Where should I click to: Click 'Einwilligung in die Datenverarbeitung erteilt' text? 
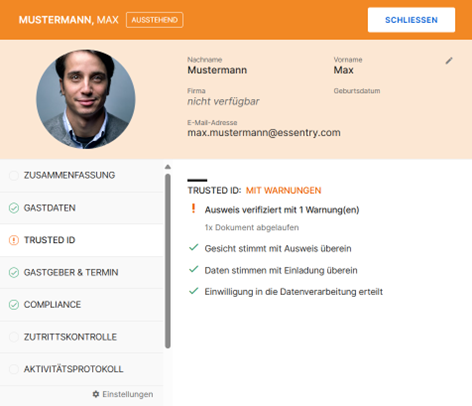294,292
